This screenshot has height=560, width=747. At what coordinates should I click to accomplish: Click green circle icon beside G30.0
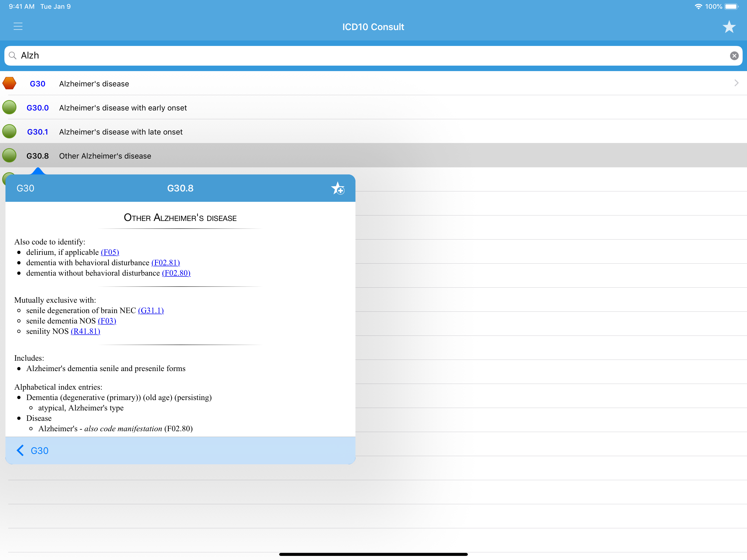[10, 107]
